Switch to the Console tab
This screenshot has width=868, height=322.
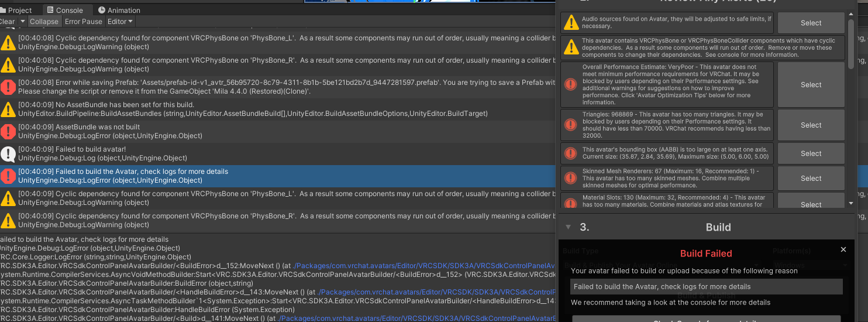click(64, 10)
